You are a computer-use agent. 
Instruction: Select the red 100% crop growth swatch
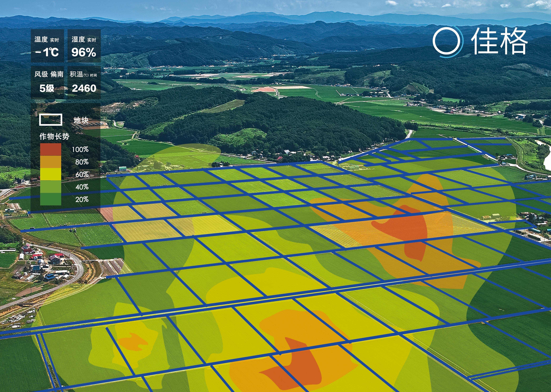[x=51, y=149]
